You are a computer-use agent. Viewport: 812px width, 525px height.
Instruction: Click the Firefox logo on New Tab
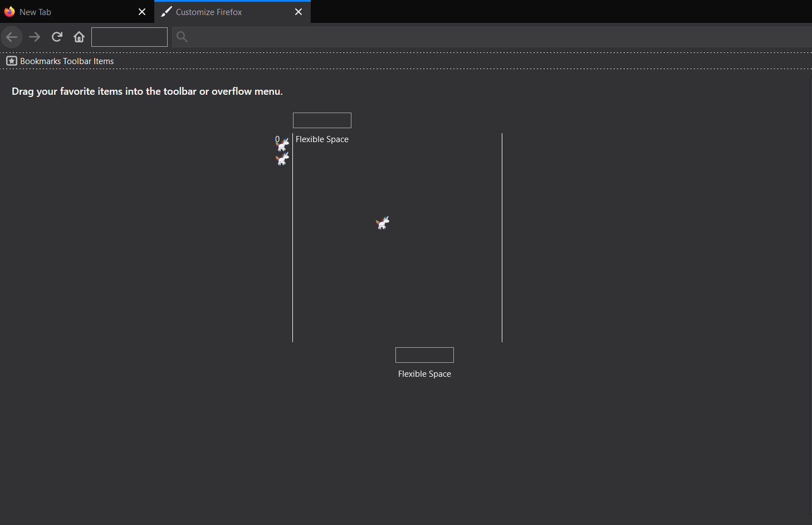coord(9,12)
